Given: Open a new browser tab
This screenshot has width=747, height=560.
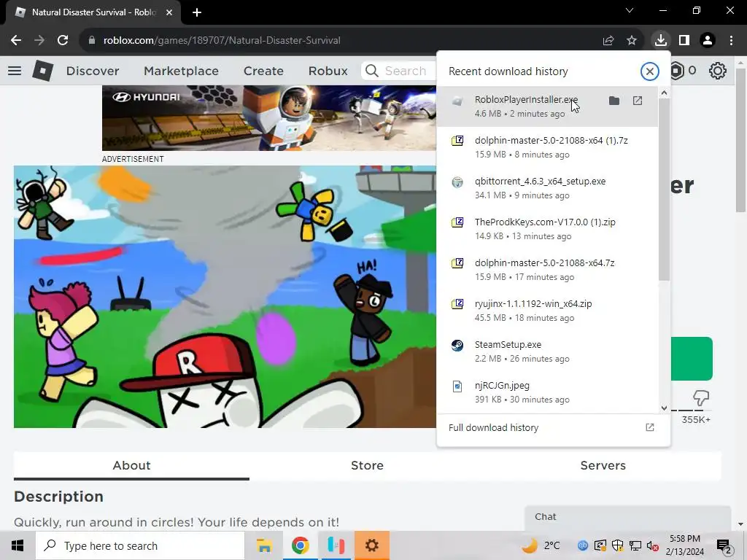Looking at the screenshot, I should 197,12.
